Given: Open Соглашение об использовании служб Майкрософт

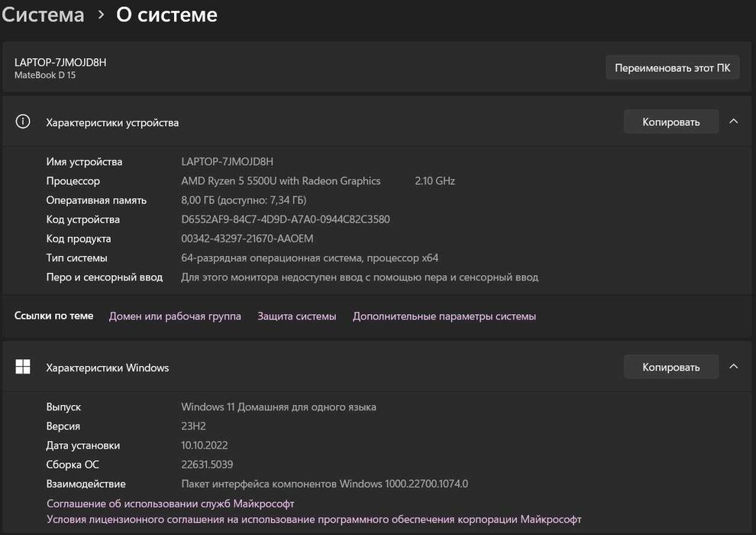Looking at the screenshot, I should pyautogui.click(x=170, y=503).
